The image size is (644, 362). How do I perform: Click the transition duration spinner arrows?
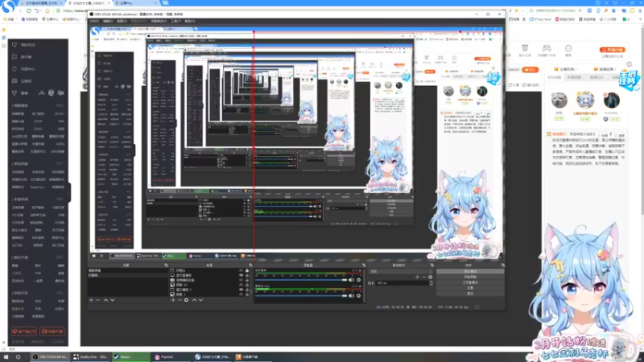[x=431, y=283]
